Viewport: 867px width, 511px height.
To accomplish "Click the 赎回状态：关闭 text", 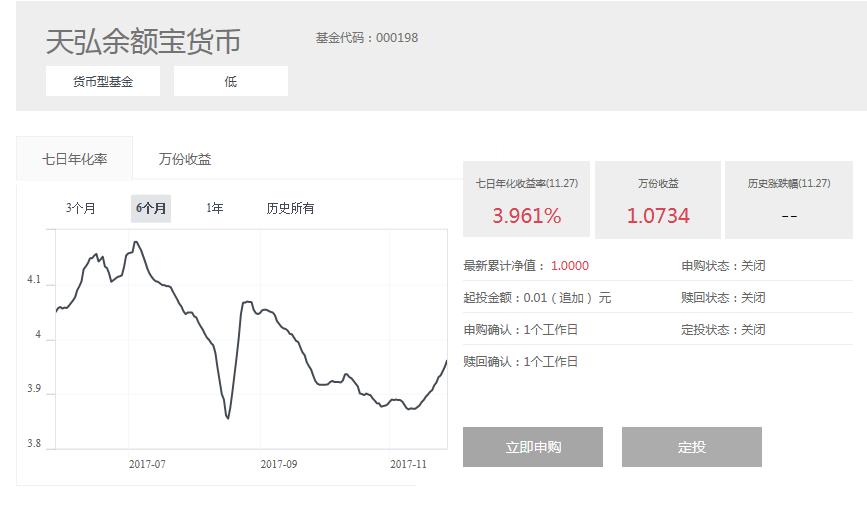I will 723,298.
